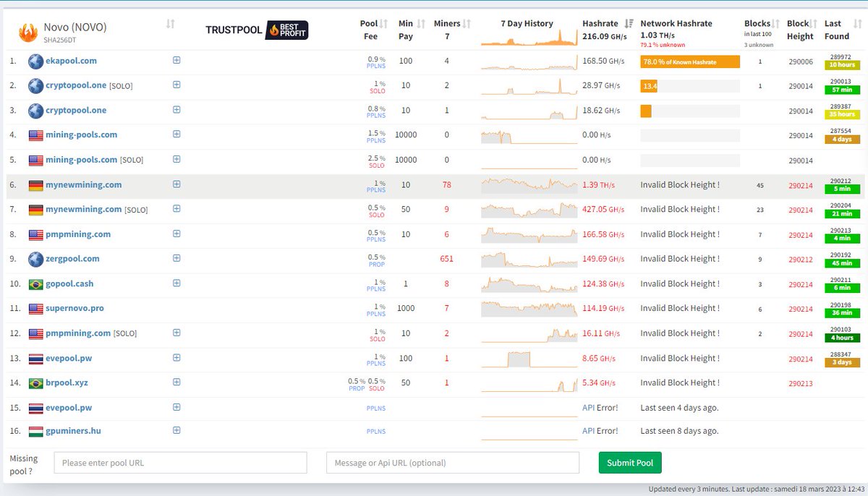Expand the zergpool.com row details
Image resolution: width=868 pixels, height=496 pixels.
(176, 258)
